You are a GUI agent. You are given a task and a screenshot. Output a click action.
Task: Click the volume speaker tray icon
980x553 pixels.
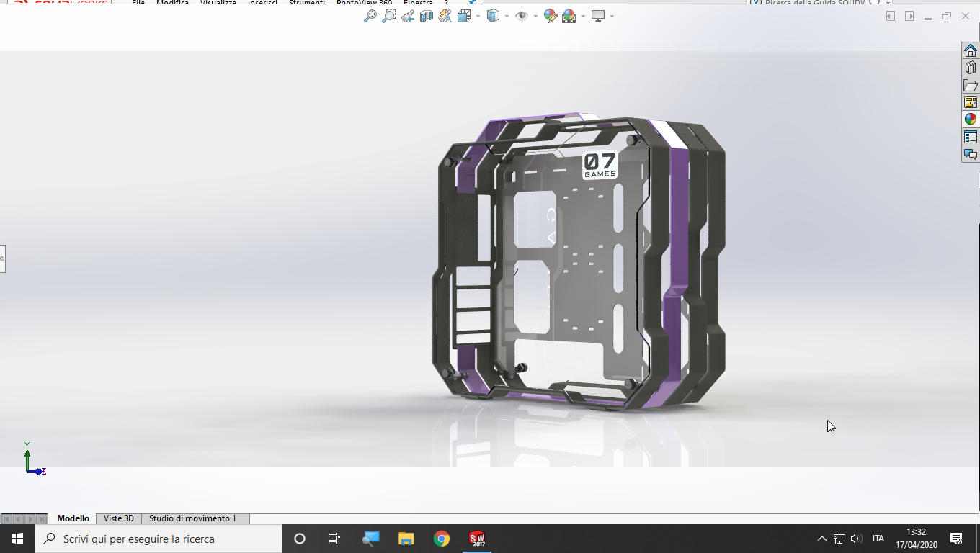click(x=856, y=539)
